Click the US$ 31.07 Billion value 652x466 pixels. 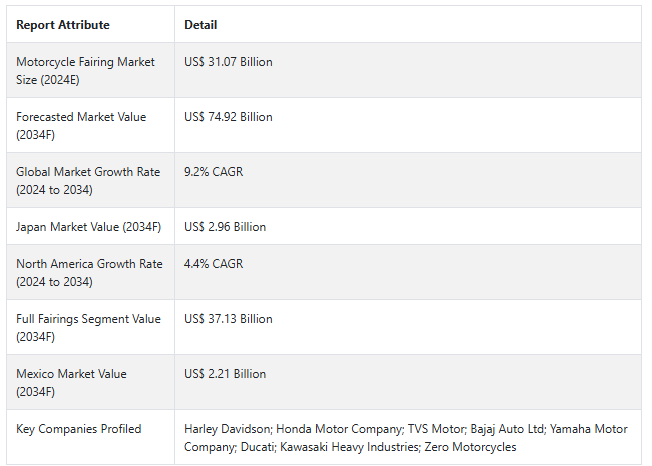228,62
